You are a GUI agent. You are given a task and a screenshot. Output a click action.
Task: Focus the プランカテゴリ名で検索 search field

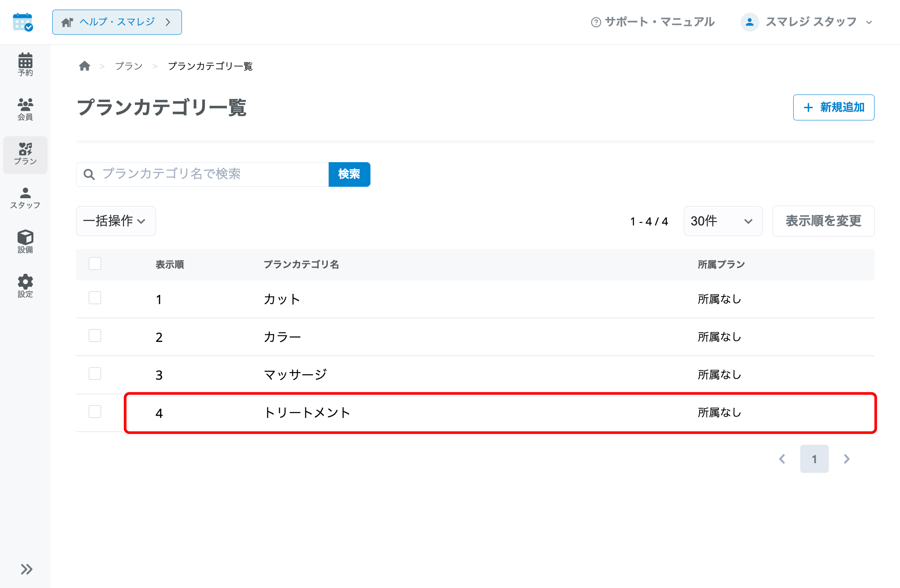(x=203, y=174)
